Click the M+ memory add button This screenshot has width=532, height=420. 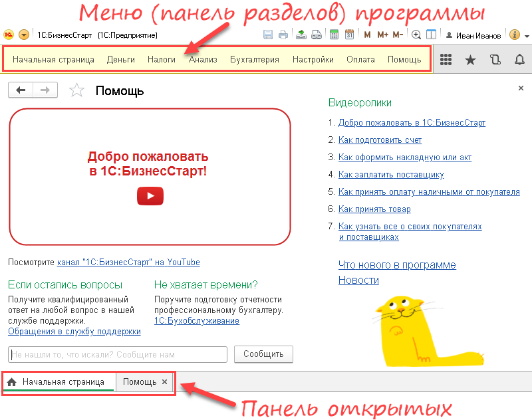pyautogui.click(x=382, y=35)
